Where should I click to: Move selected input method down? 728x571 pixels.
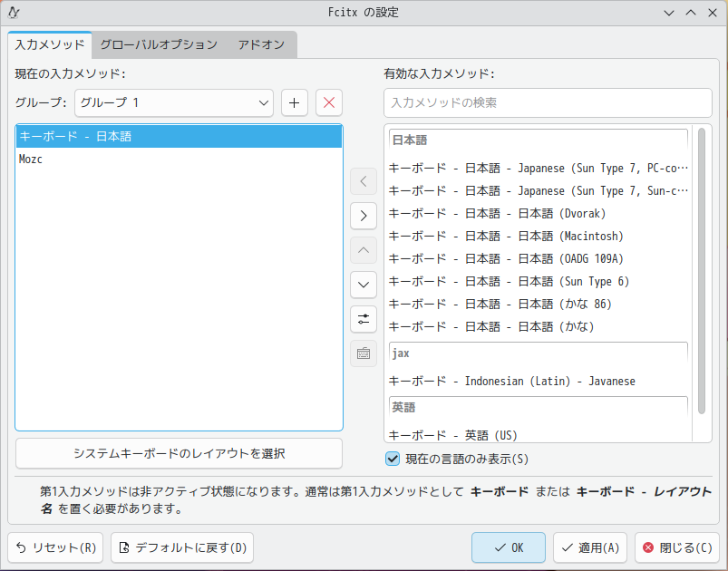[363, 285]
